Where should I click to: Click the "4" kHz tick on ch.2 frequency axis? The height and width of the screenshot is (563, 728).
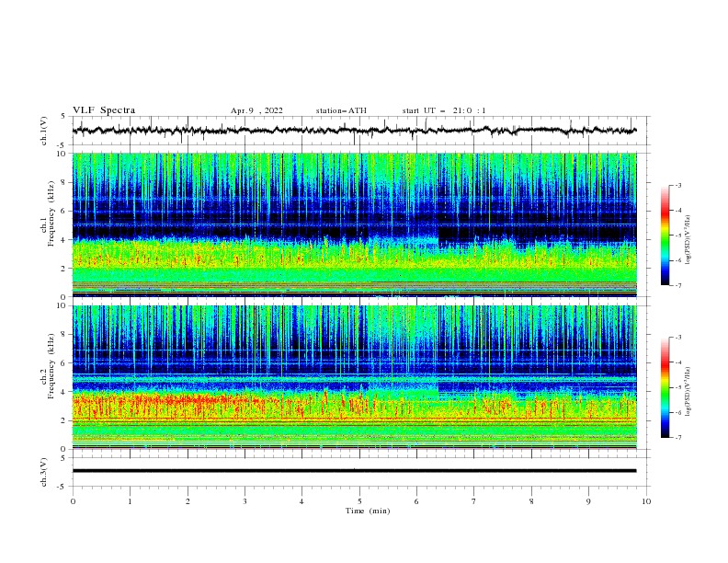tap(63, 392)
